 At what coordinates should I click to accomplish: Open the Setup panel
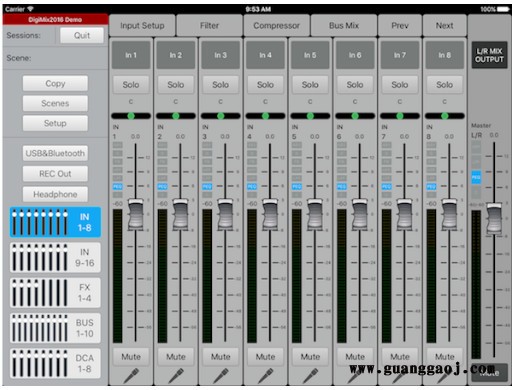click(x=55, y=123)
